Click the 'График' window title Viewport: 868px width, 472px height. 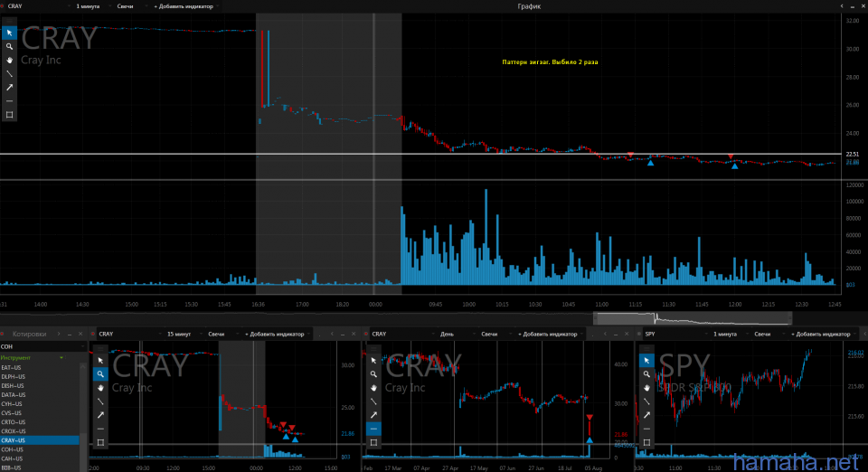point(529,6)
